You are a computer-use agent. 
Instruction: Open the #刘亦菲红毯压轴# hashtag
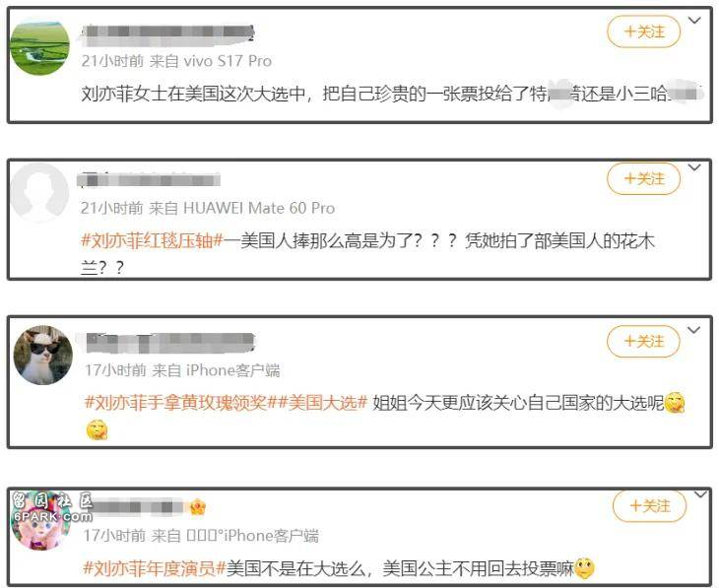coord(152,240)
